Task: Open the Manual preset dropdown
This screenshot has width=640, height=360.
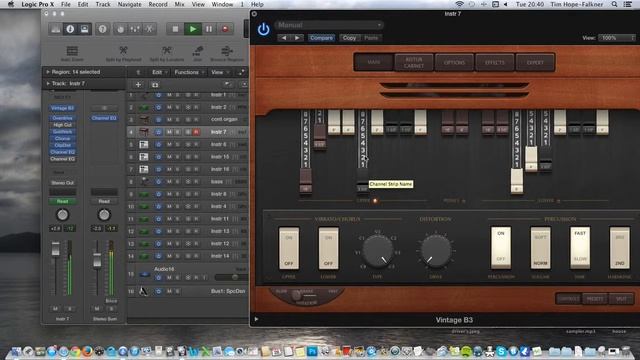Action: pyautogui.click(x=329, y=25)
